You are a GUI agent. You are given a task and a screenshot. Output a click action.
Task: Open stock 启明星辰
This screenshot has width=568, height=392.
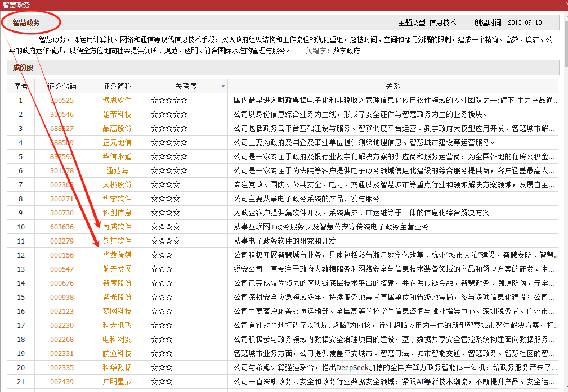pos(117,381)
